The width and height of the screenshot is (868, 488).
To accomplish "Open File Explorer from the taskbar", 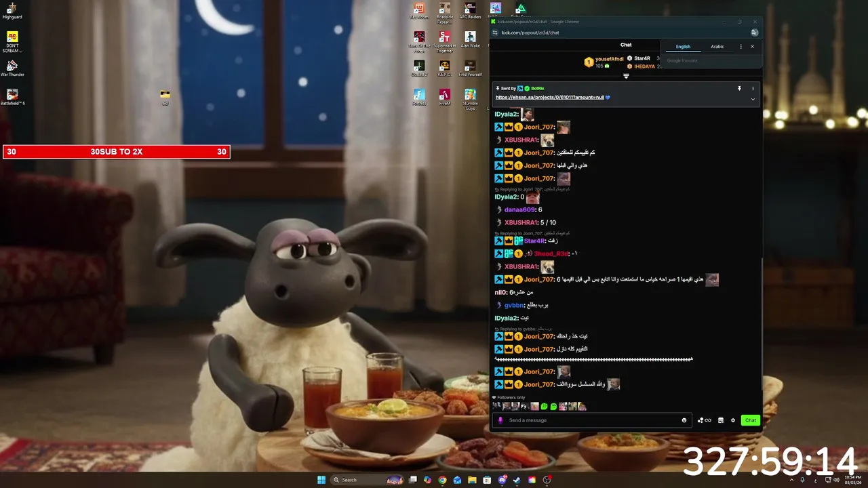I will [472, 480].
